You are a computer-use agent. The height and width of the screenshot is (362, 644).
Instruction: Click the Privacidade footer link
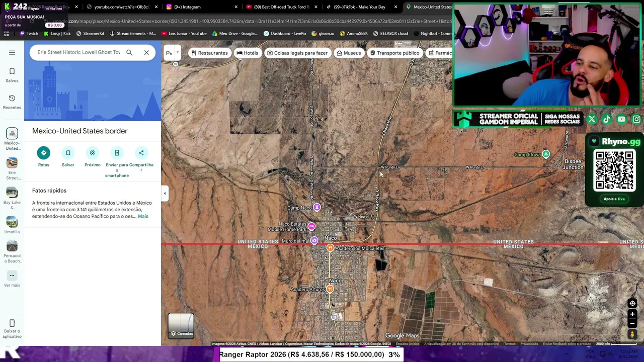coord(529,344)
